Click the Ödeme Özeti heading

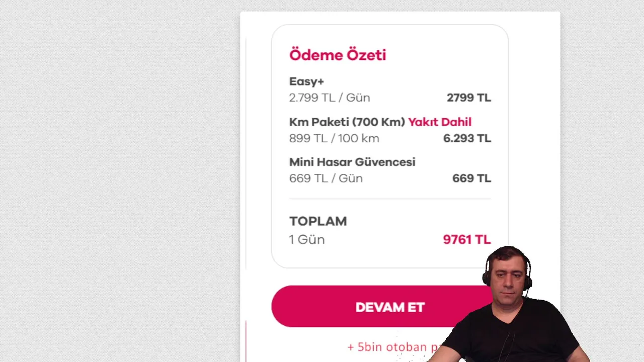pyautogui.click(x=337, y=55)
